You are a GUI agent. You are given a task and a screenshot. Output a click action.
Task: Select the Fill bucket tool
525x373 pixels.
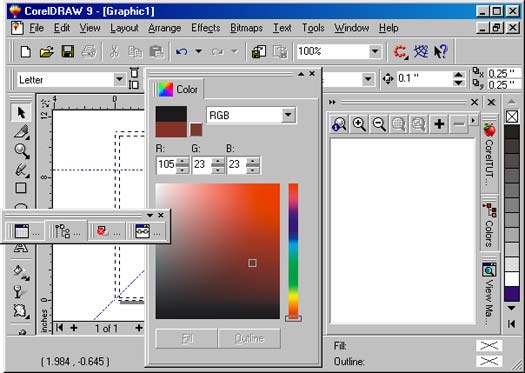[21, 272]
